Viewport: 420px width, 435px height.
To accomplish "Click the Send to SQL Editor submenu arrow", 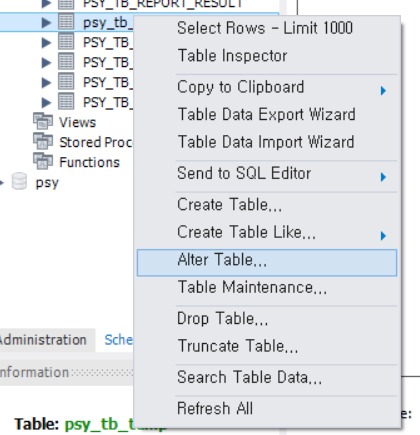I will 383,177.
